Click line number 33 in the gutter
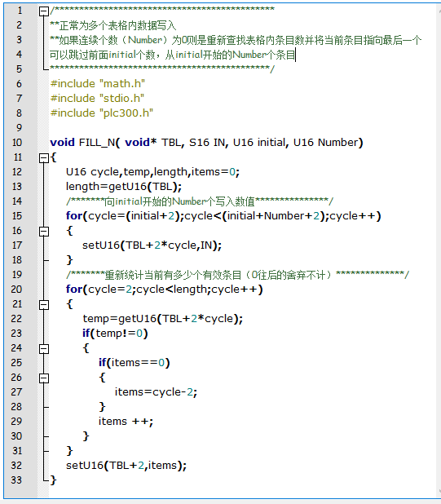This screenshot has height=504, width=441. (x=16, y=480)
